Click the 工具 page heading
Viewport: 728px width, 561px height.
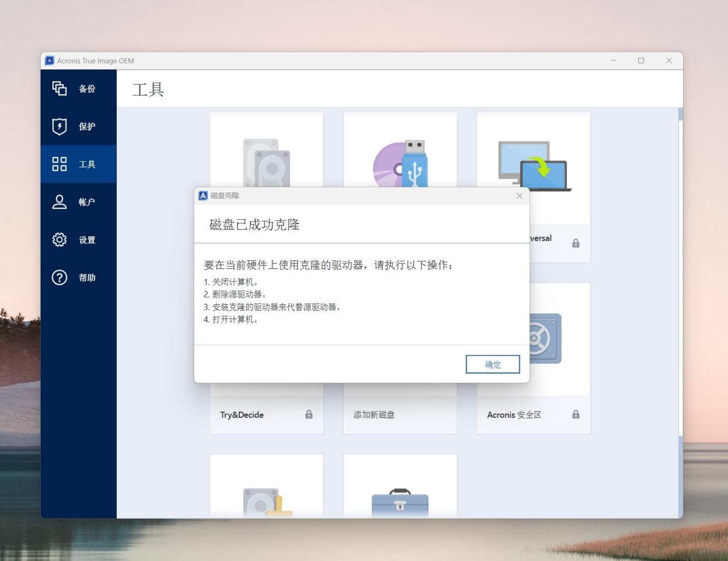(148, 89)
